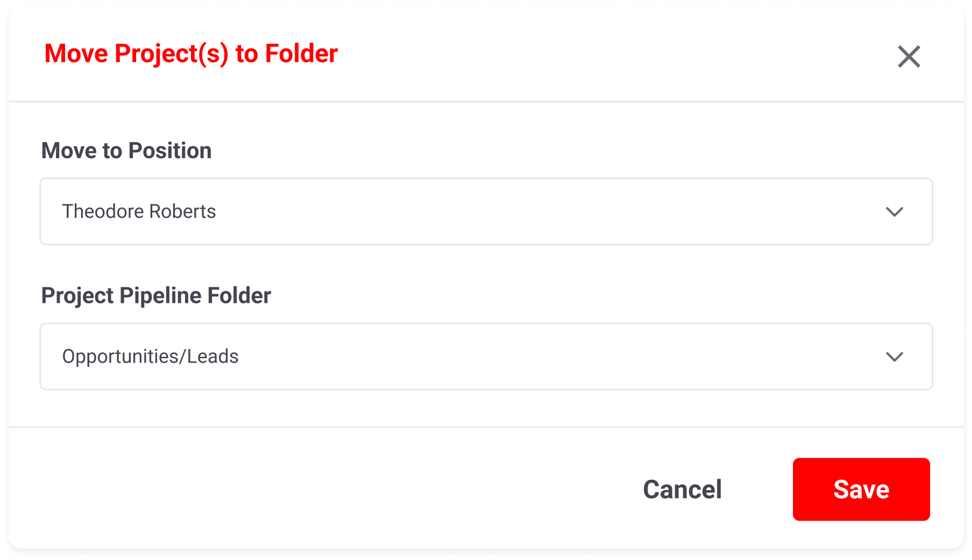Change the folder from Opportunities/Leads
Screen dimensions: 972x560
(486, 356)
